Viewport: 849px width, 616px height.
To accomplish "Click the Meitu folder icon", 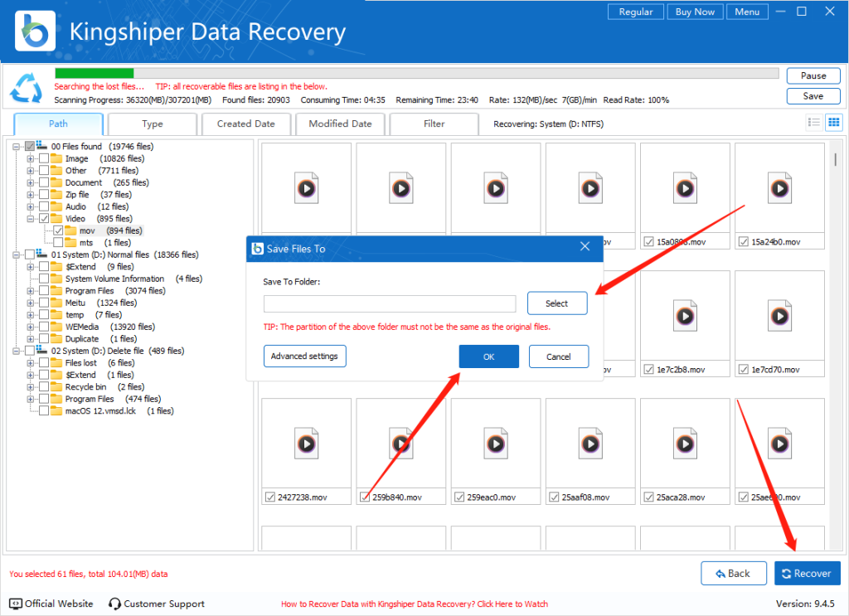I will point(56,303).
